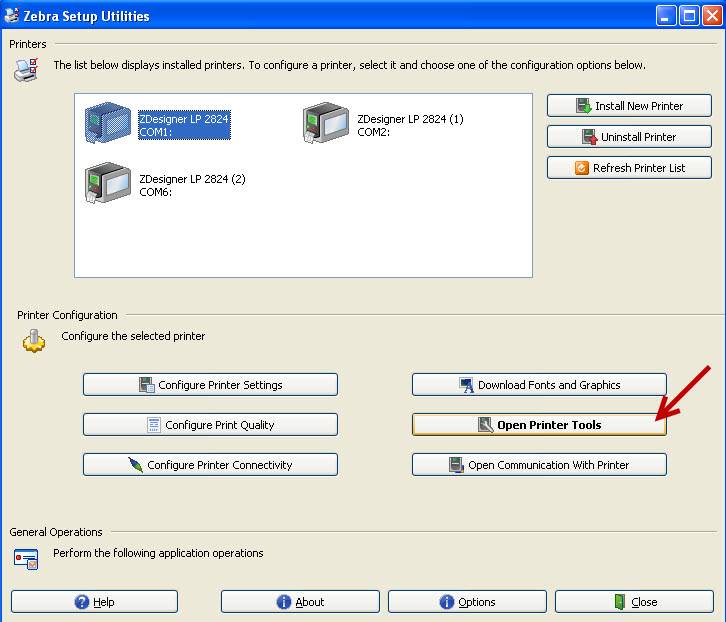Screen dimensions: 726x622
Task: Install a new printer
Action: click(629, 106)
